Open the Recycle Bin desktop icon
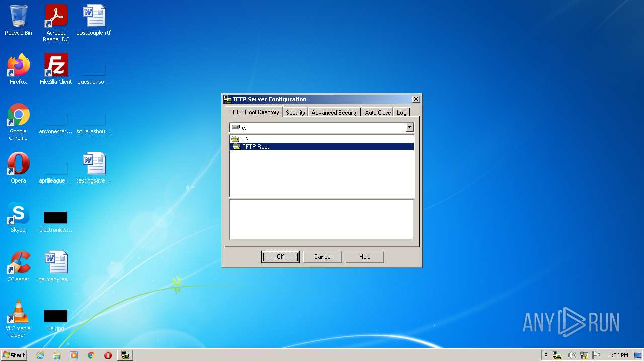The width and height of the screenshot is (644, 362). coord(18,20)
